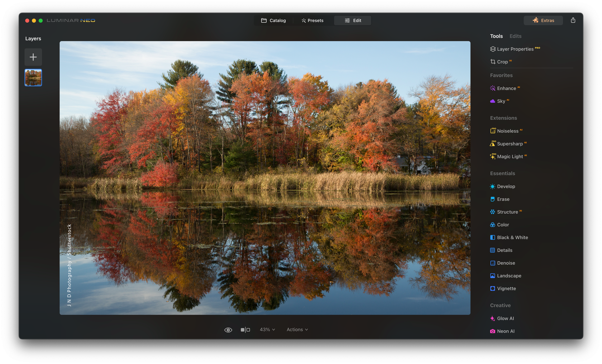The height and width of the screenshot is (364, 602).
Task: Toggle the before/after preview eye
Action: pos(228,329)
